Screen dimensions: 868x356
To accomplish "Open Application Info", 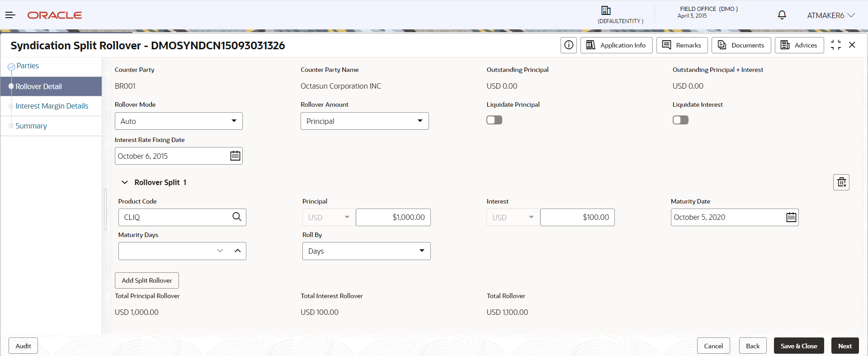I will pos(617,45).
